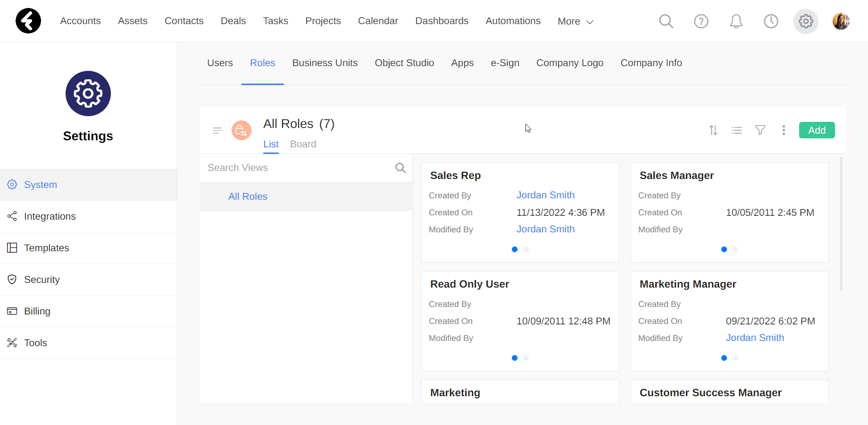Screen dimensions: 868x425
Task: Click the Integrations share icon
Action: pyautogui.click(x=12, y=216)
